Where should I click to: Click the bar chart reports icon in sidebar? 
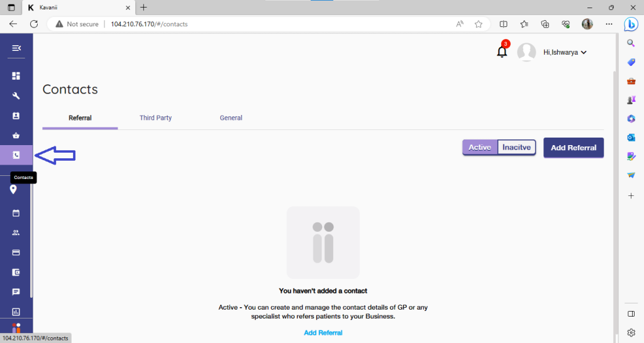16,312
